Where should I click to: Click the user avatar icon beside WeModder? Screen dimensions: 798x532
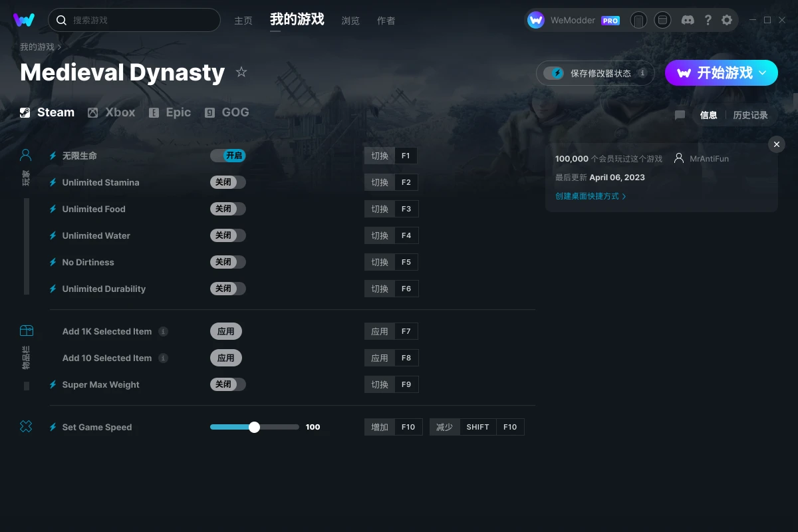[536, 20]
